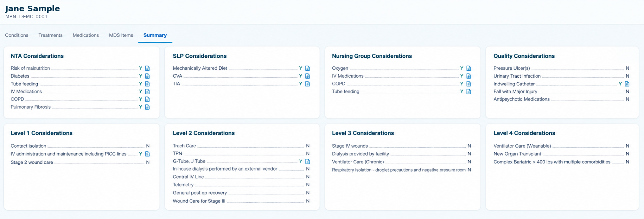Click the Y value for Pulmonary Fibrosis

pos(141,107)
